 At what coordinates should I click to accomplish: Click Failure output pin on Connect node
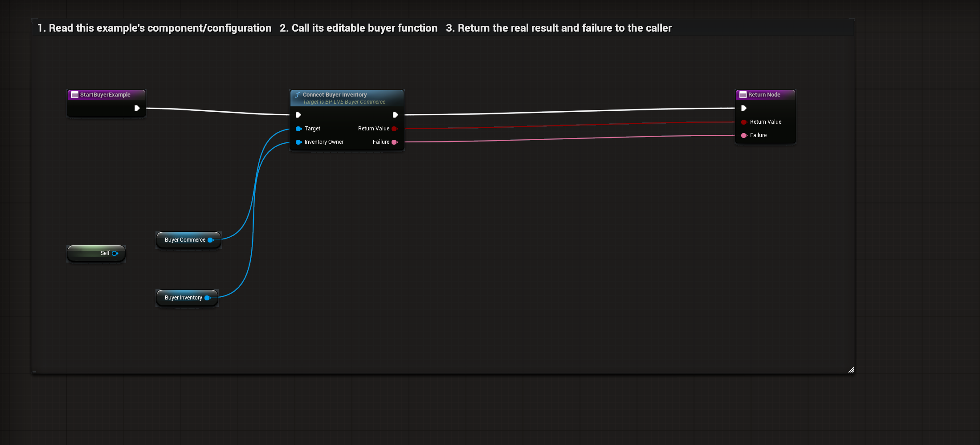click(x=394, y=142)
